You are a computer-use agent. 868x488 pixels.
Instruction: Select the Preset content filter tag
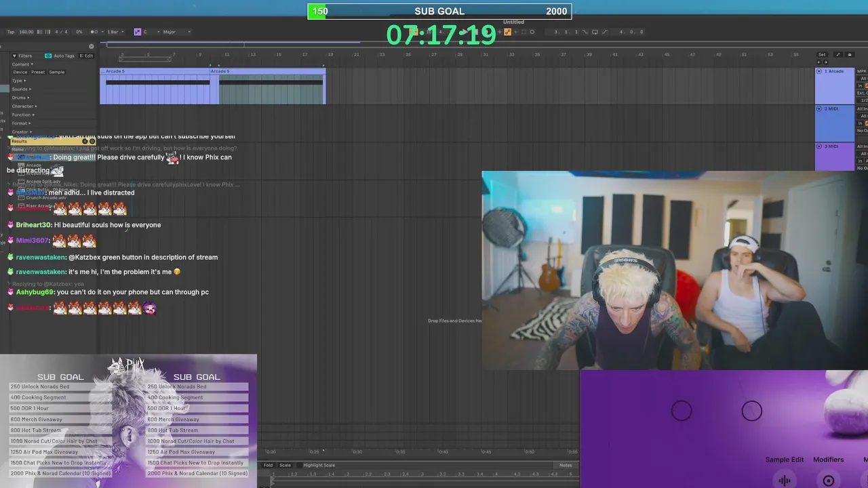pyautogui.click(x=38, y=72)
